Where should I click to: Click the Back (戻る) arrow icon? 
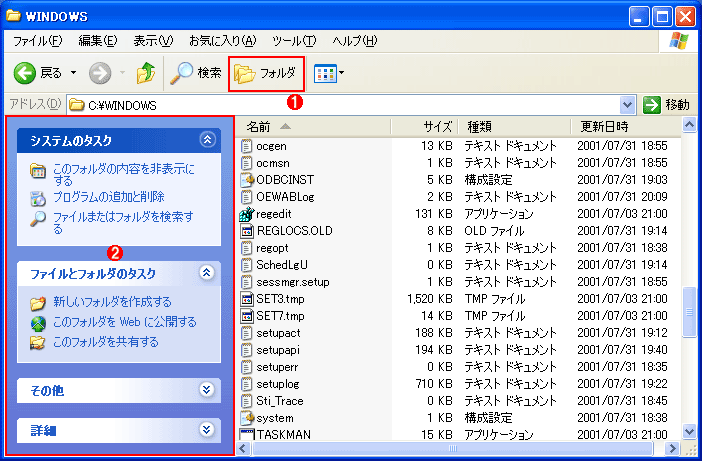pyautogui.click(x=25, y=73)
